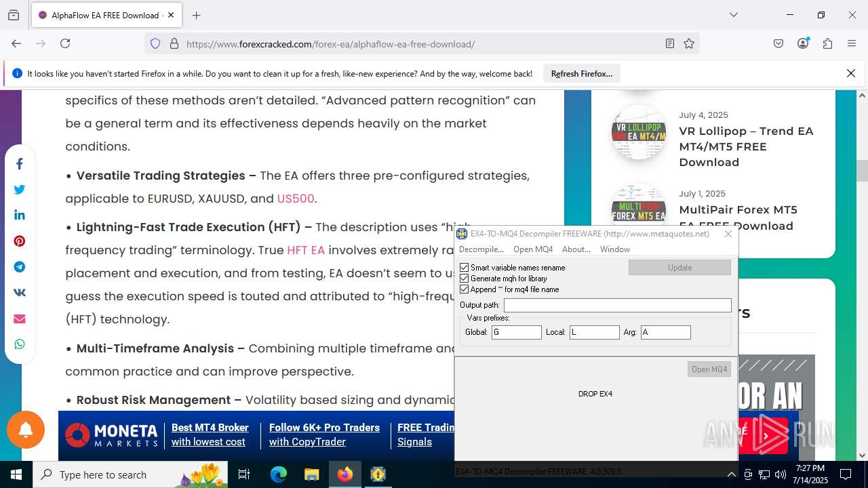Share the article on LinkedIn
The width and height of the screenshot is (868, 488).
point(20,216)
